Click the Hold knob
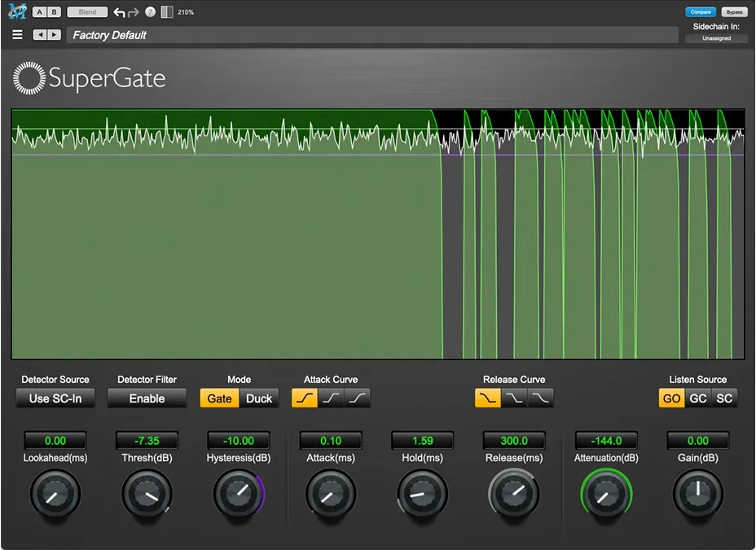The image size is (756, 550). tap(422, 494)
